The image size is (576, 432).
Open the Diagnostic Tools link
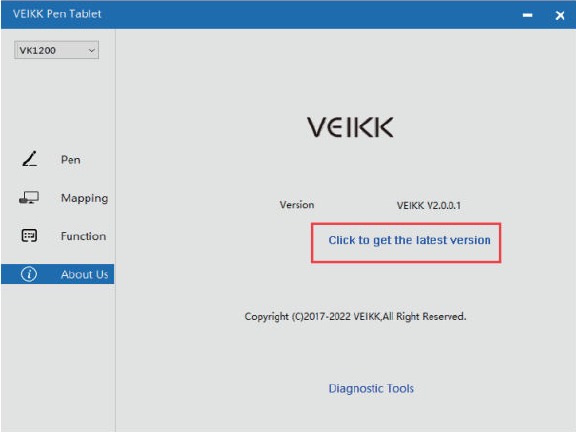(371, 389)
